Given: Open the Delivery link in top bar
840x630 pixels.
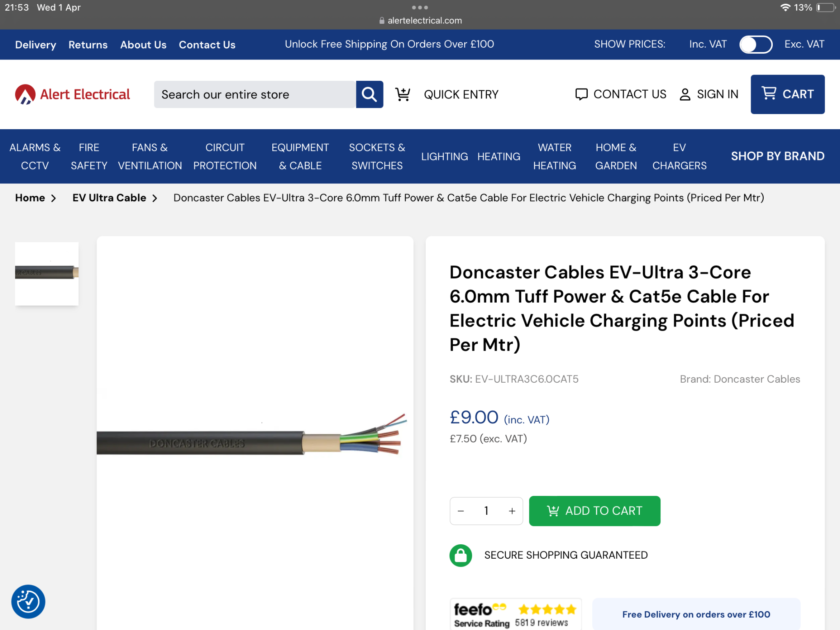Looking at the screenshot, I should (36, 45).
